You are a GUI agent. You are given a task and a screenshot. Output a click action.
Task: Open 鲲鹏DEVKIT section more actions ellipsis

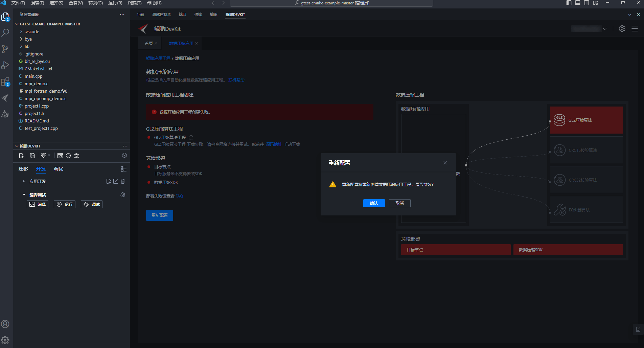click(125, 146)
